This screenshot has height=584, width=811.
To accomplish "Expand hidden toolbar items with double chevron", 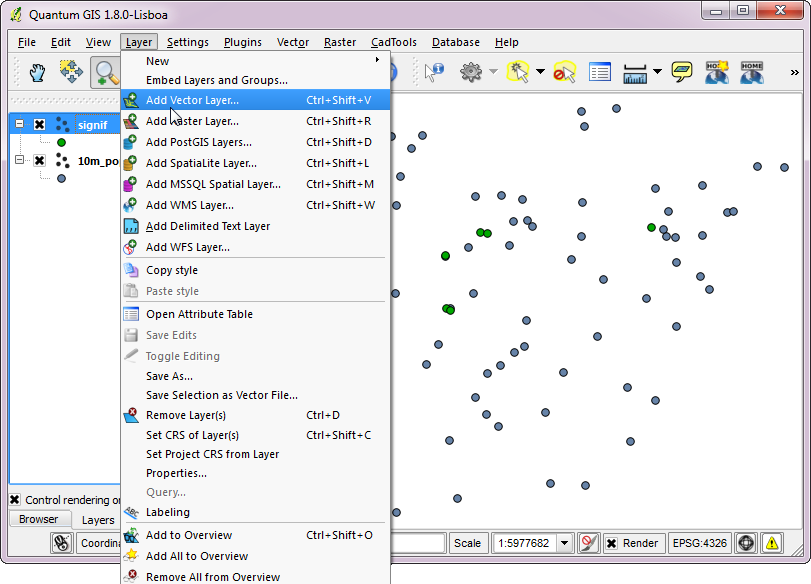I will 794,72.
